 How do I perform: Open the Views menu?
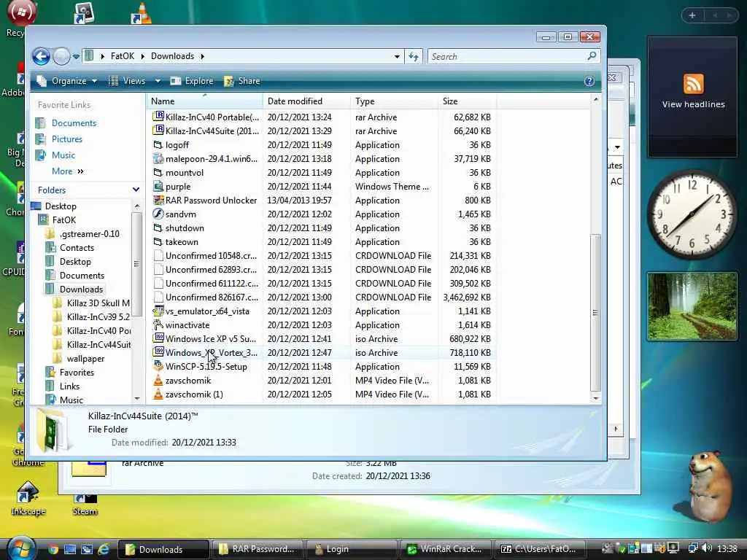pos(128,81)
